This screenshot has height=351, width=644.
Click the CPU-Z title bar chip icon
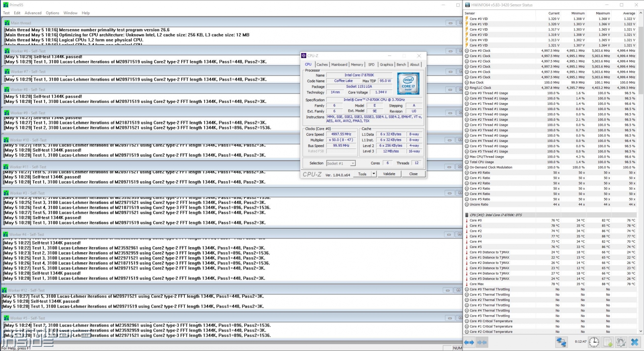coord(304,56)
